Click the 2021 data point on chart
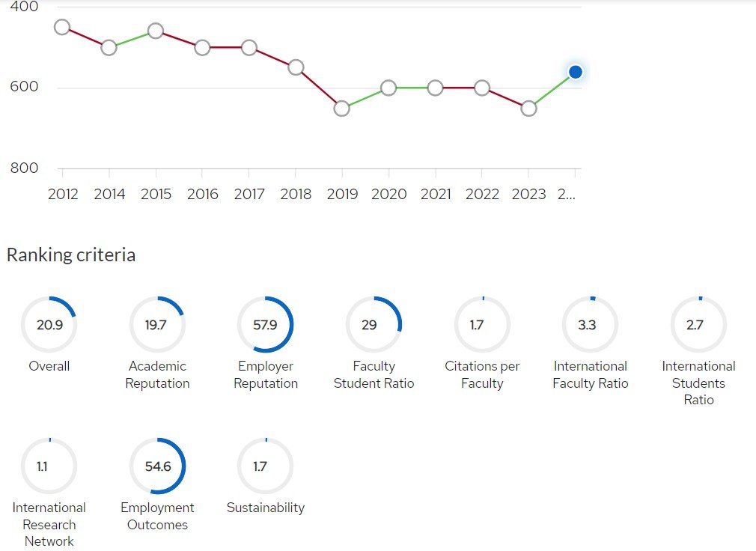 coord(436,88)
